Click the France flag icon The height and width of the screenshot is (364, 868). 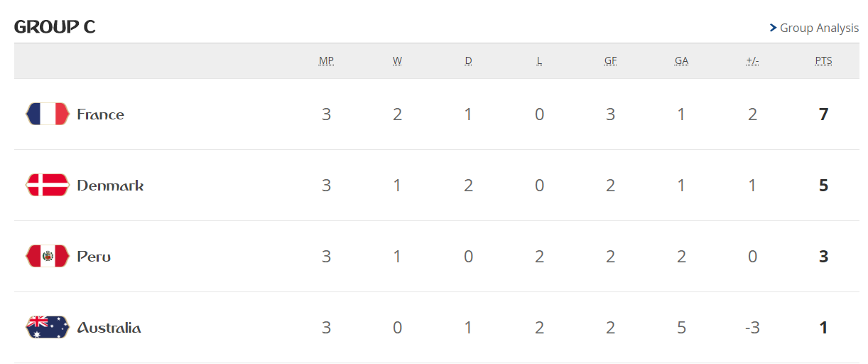point(48,114)
